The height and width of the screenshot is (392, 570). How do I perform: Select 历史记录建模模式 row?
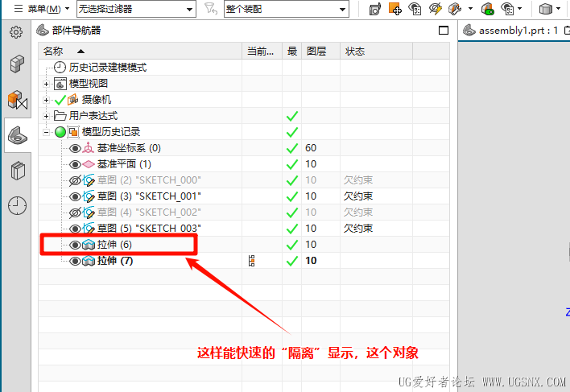coord(108,67)
